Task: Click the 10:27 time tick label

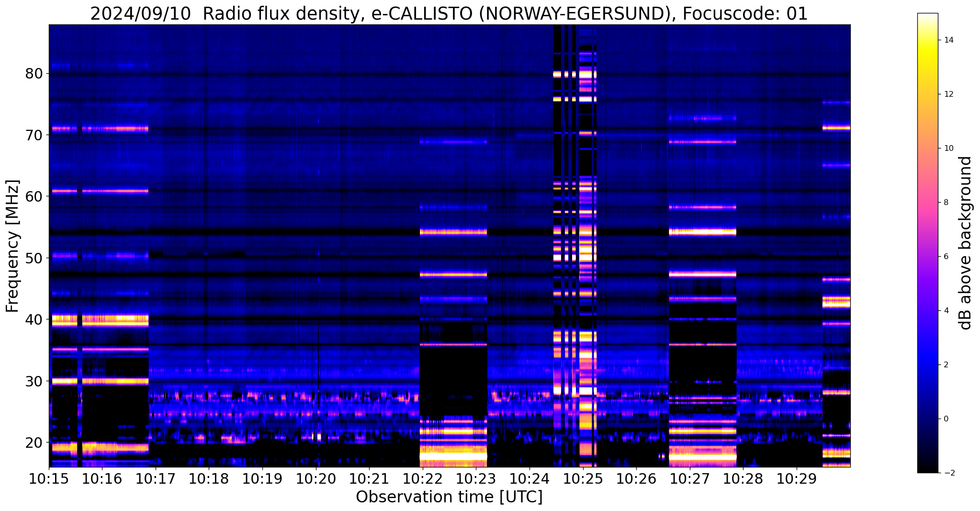Action: [x=689, y=479]
